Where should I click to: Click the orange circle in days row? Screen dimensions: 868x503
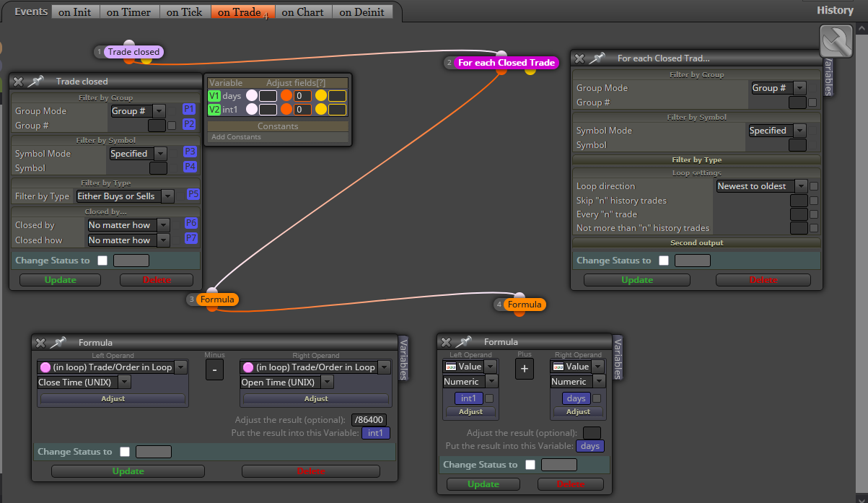pos(286,95)
